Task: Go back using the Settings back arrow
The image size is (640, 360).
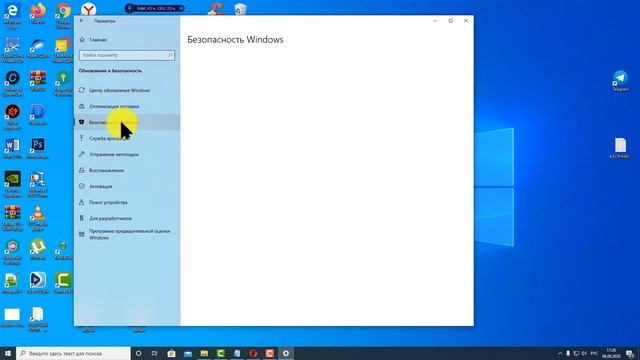Action: coord(82,21)
